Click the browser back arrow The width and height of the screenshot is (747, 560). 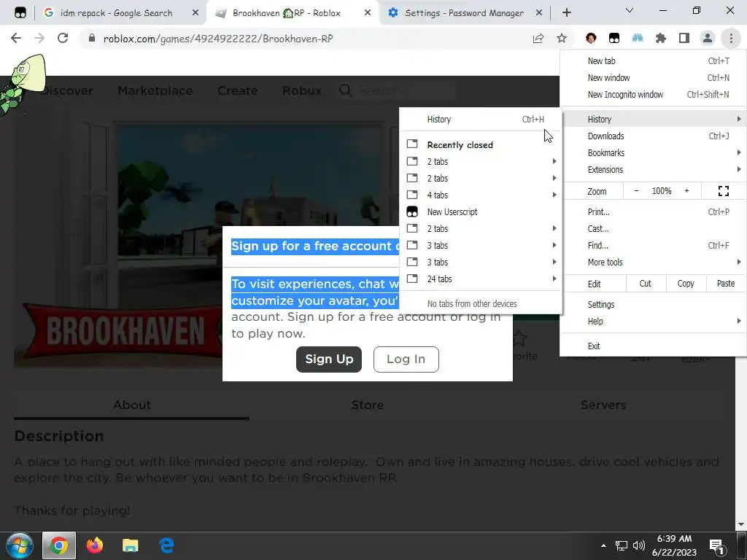pos(16,38)
